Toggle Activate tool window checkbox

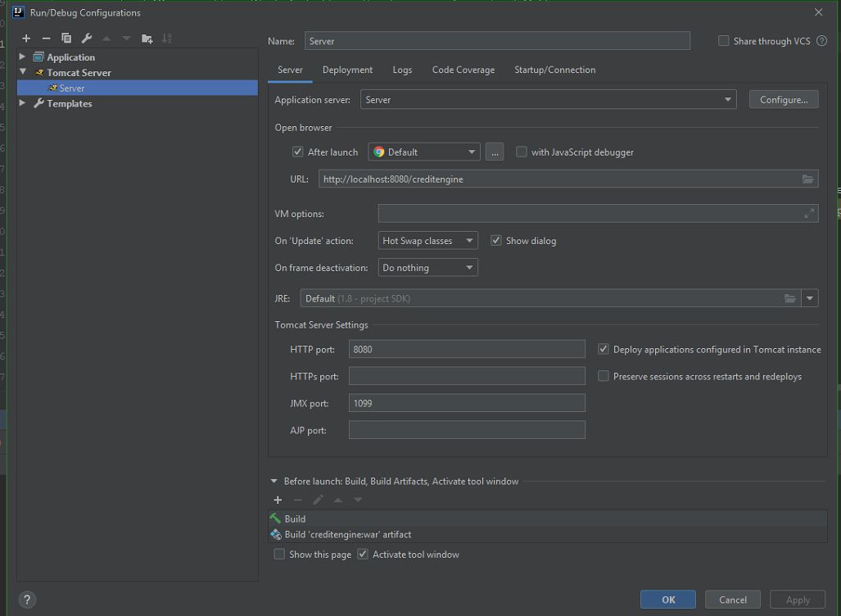pyautogui.click(x=363, y=555)
